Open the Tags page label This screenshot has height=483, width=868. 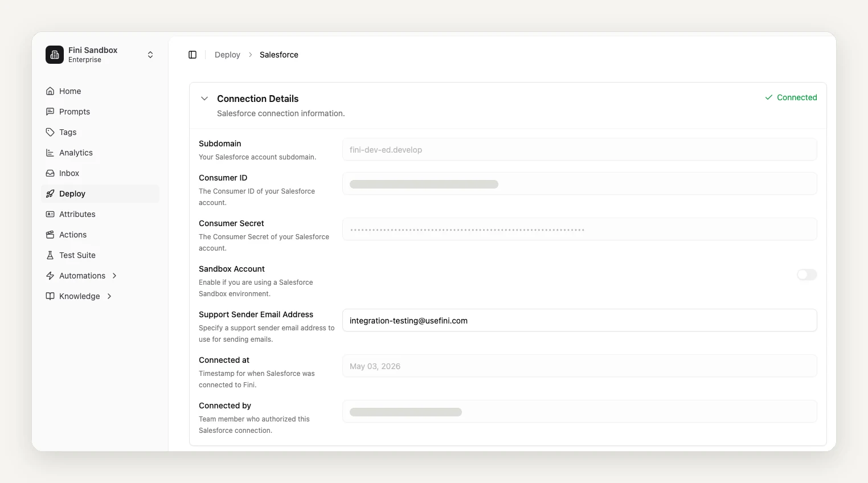coord(68,132)
